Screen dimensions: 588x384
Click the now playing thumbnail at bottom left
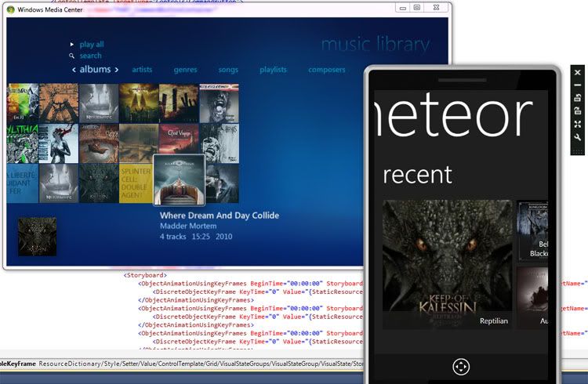37,237
